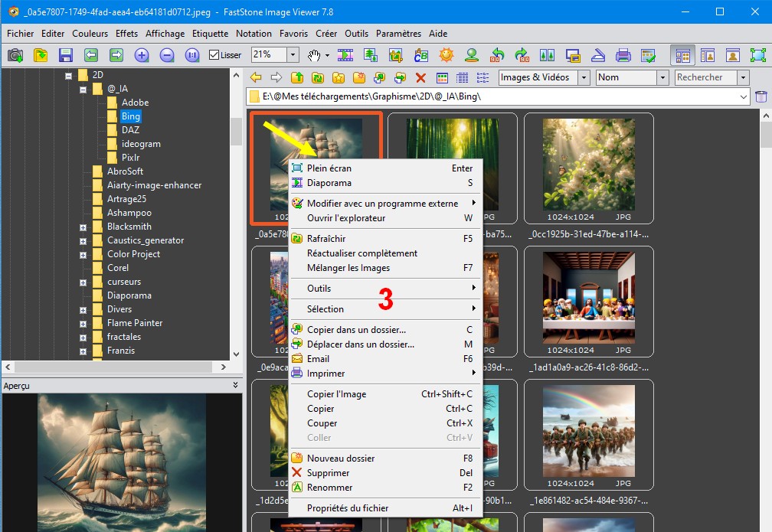This screenshot has width=772, height=532.
Task: Open Outils submenu in context menu
Action: tap(385, 289)
